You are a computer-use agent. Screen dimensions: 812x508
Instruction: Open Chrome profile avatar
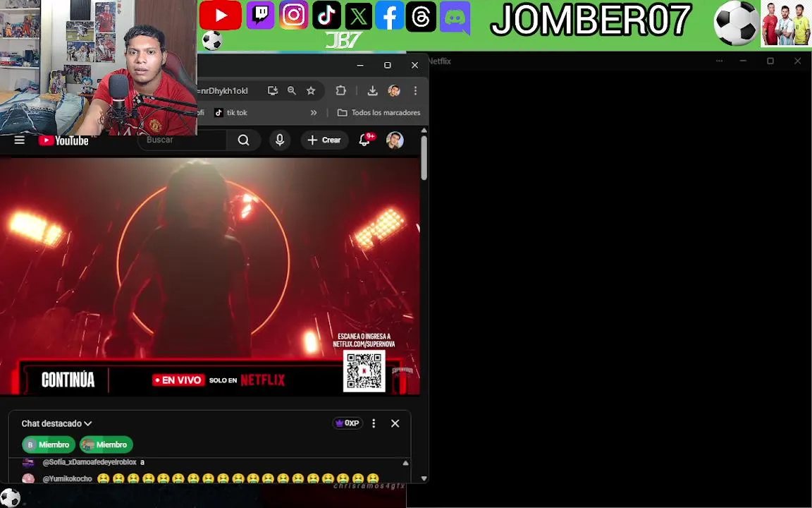pos(394,91)
